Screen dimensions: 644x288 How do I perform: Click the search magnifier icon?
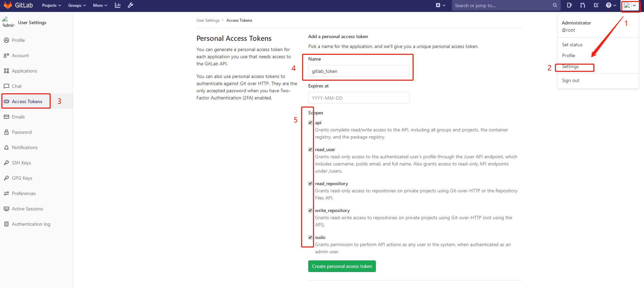[555, 5]
